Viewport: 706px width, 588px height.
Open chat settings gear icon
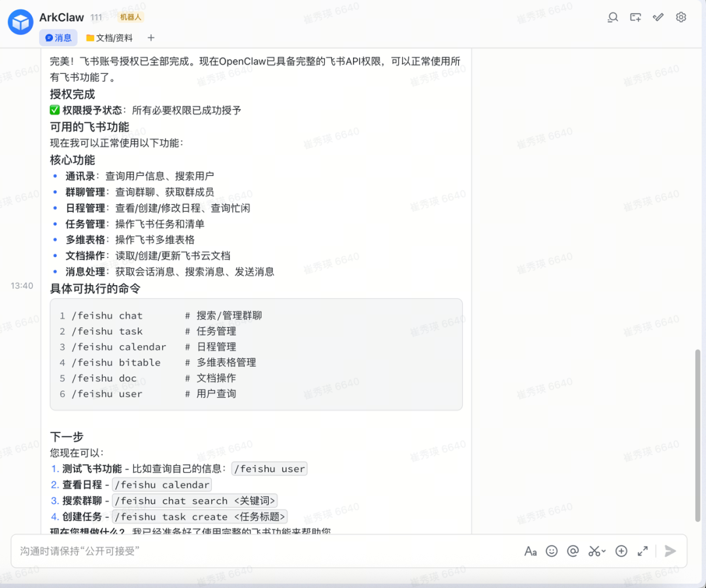coord(681,18)
